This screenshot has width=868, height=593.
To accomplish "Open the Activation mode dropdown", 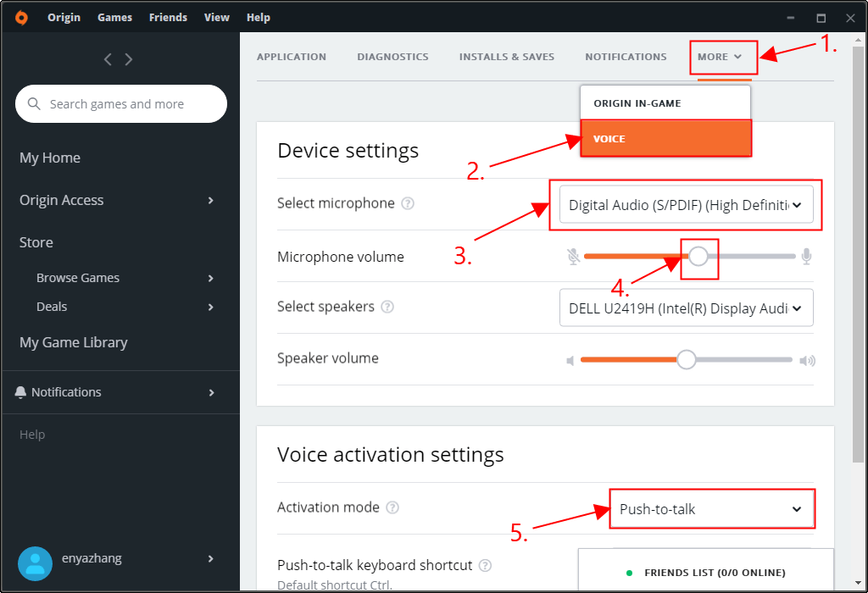I will [712, 509].
